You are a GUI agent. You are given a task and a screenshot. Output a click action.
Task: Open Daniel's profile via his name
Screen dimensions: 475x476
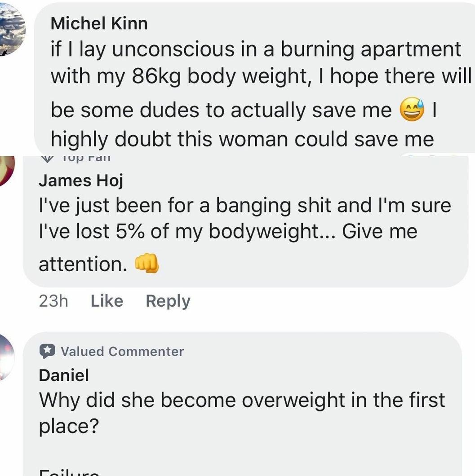63,375
